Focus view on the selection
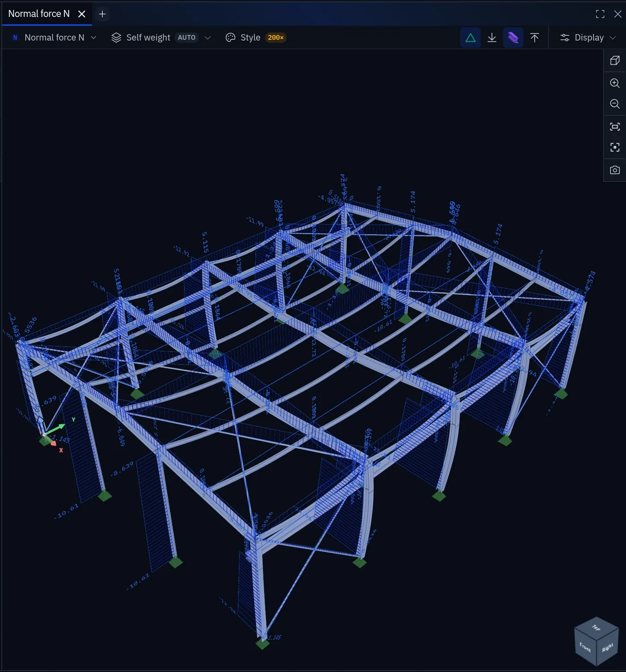The image size is (626, 672). coord(615,147)
